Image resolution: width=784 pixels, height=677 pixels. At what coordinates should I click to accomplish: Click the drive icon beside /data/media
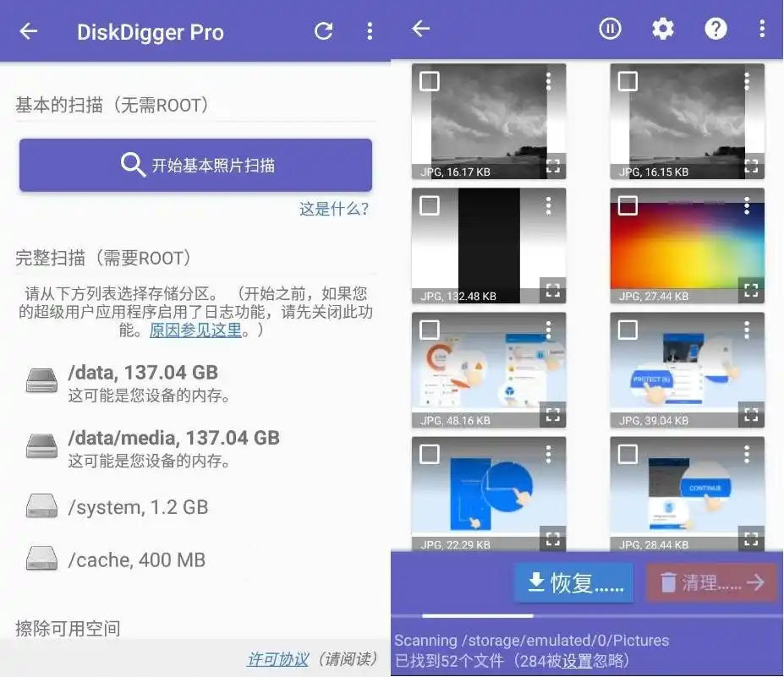[x=41, y=445]
